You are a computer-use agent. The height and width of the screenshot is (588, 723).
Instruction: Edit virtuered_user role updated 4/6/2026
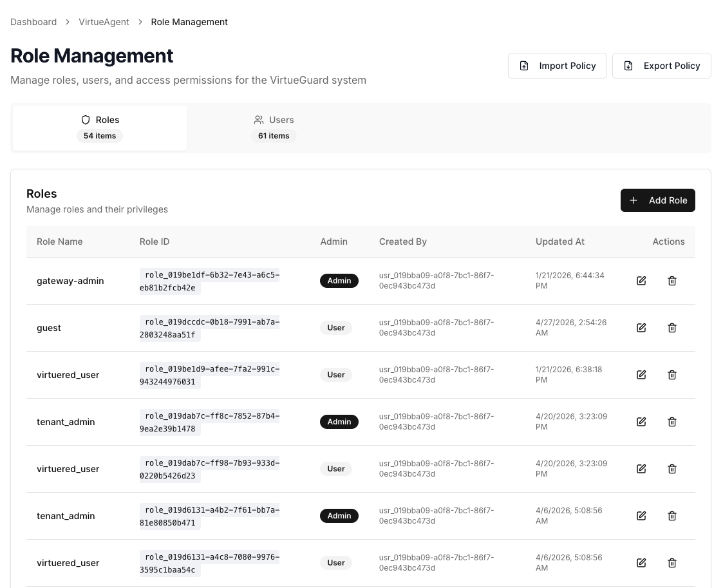coord(641,563)
